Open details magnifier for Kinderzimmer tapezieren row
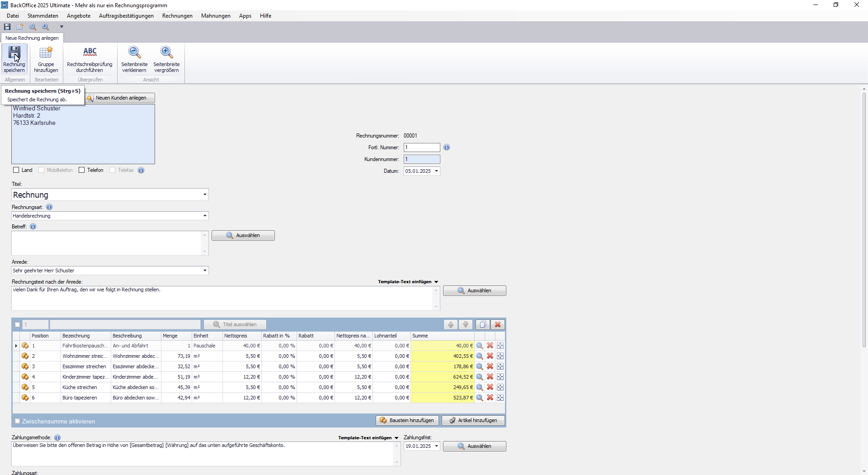This screenshot has height=475, width=868. coord(480,377)
